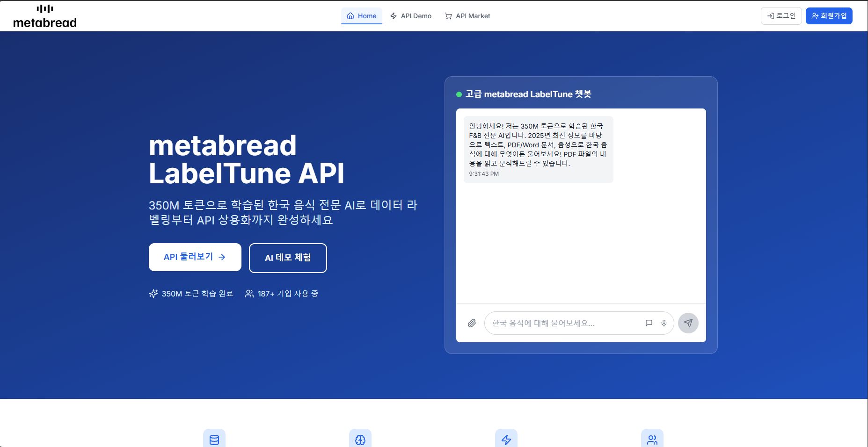Click the microphone voice input icon
This screenshot has width=868, height=447.
[664, 323]
